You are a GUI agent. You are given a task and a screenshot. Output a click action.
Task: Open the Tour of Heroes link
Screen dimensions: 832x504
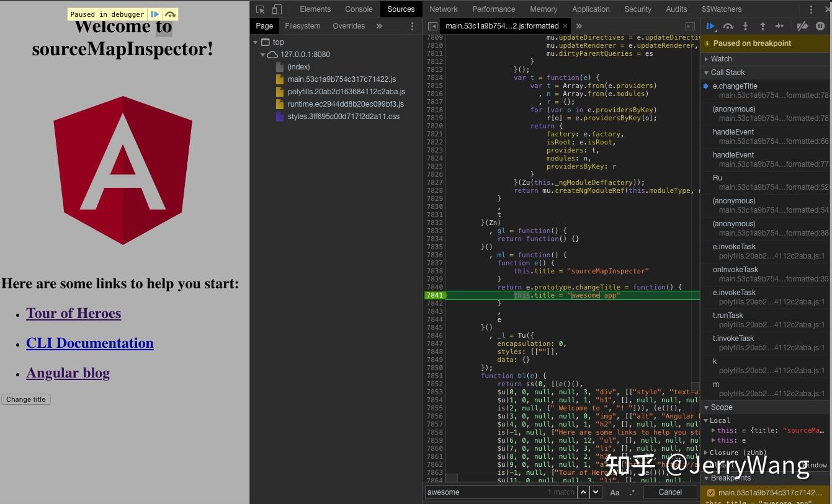pos(73,313)
